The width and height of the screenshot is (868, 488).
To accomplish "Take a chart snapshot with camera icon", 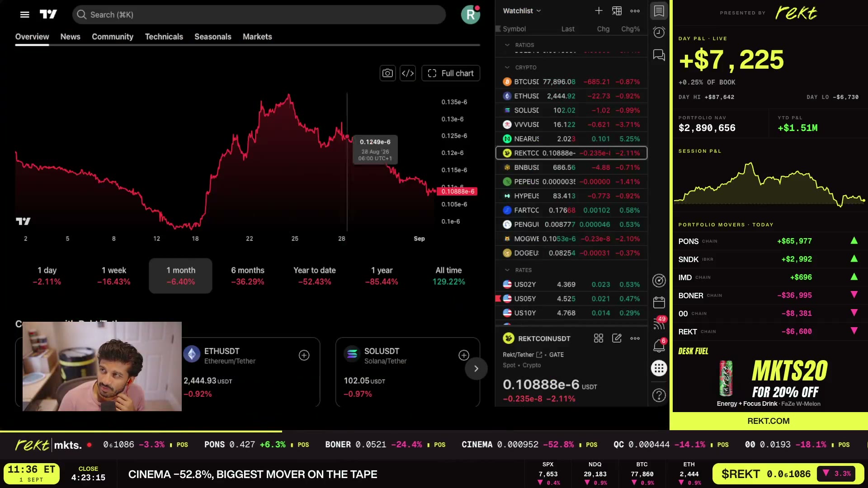I will [387, 73].
